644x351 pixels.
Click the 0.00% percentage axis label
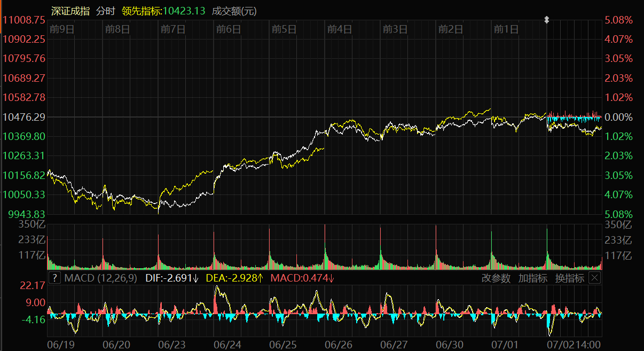pos(619,116)
